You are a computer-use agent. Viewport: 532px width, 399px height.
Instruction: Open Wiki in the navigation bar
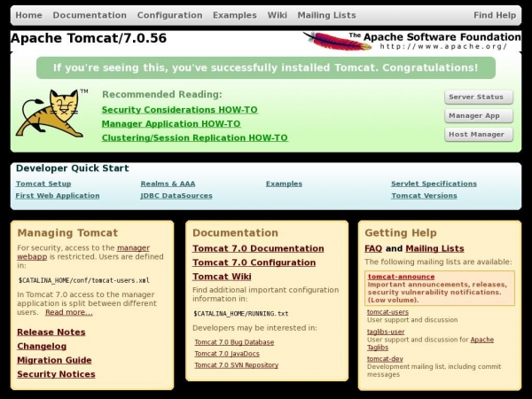278,15
